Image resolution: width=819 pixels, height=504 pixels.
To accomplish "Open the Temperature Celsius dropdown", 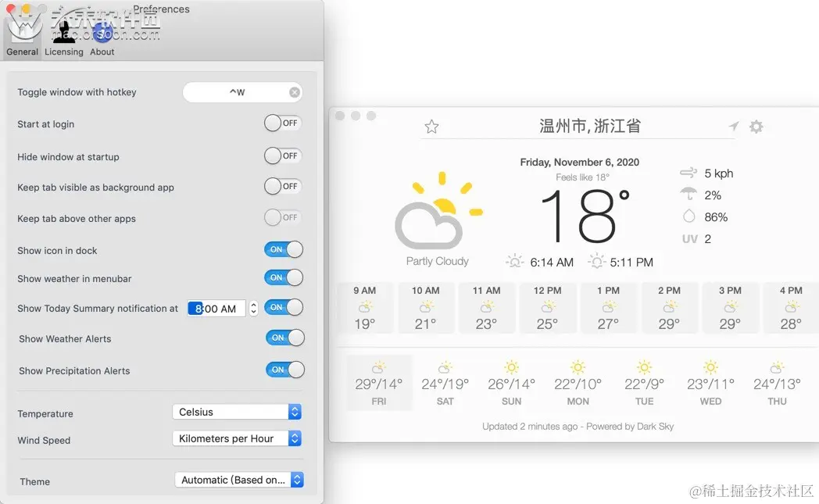I will 237,412.
